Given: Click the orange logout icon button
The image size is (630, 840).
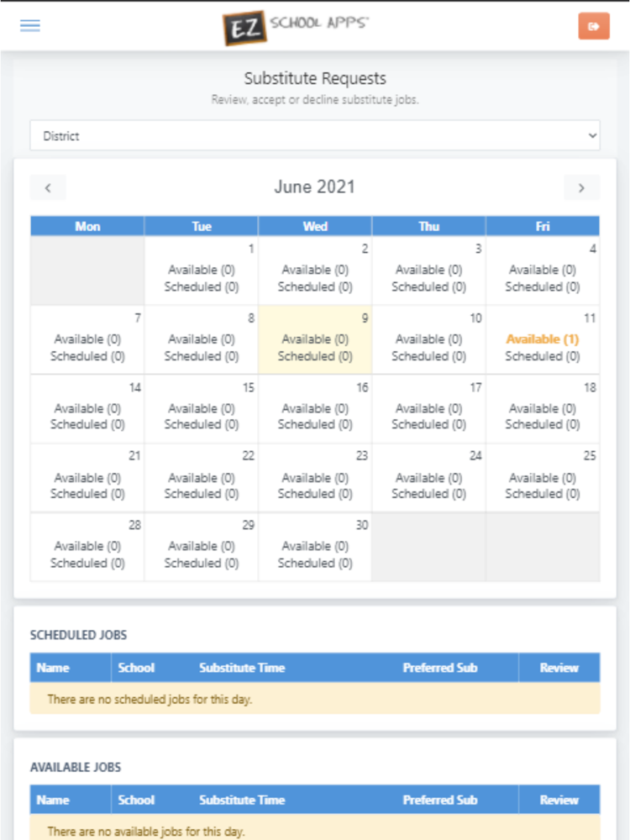Looking at the screenshot, I should [594, 26].
